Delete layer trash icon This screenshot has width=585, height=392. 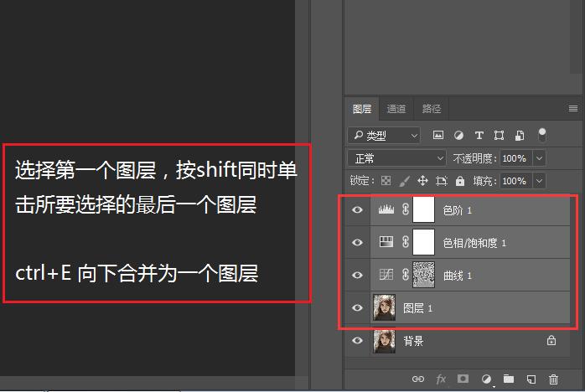click(x=553, y=379)
